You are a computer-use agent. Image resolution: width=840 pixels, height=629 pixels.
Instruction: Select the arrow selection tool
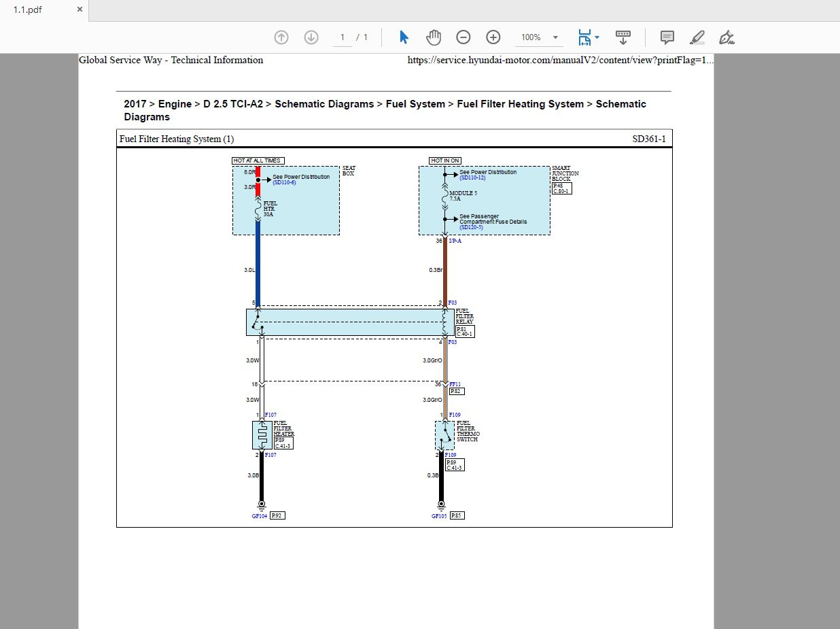click(404, 37)
